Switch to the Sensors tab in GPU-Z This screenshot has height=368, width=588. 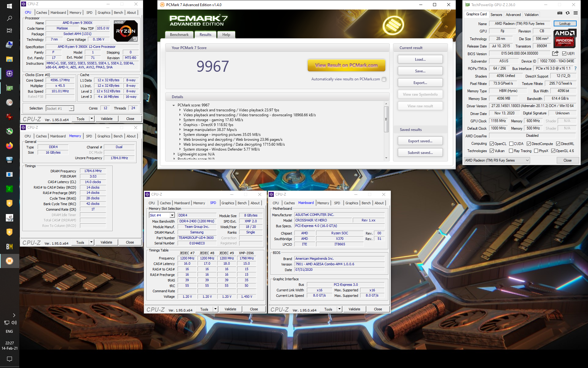click(x=496, y=15)
